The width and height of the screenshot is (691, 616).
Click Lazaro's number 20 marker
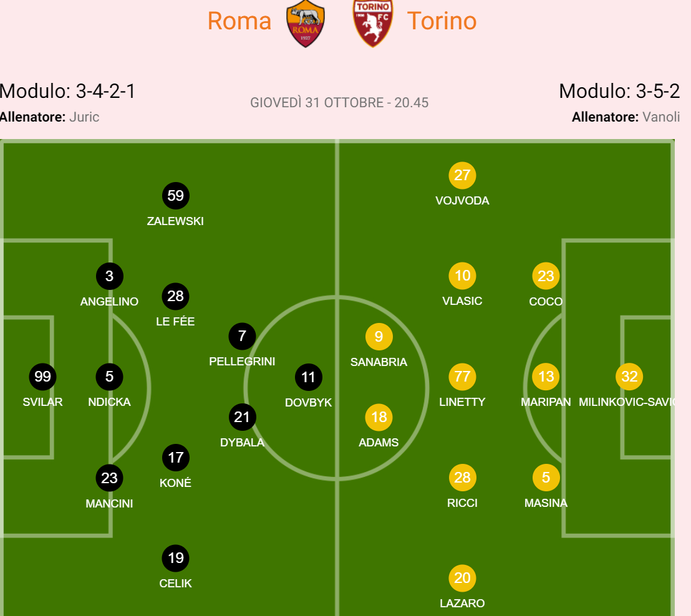462,578
